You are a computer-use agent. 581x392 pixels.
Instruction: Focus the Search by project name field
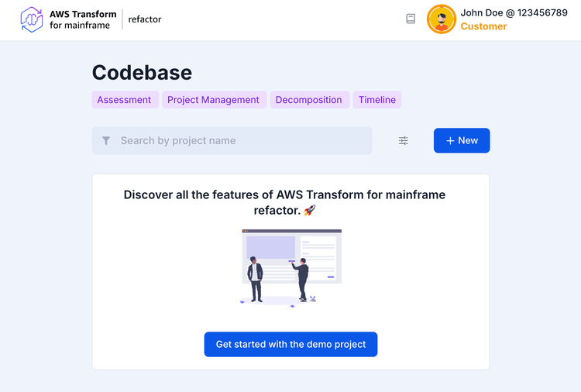click(232, 140)
